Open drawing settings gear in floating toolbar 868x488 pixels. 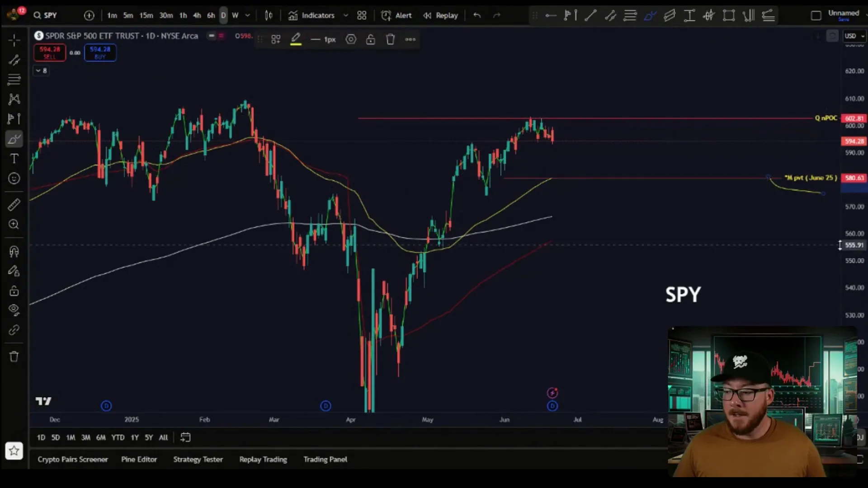351,39
